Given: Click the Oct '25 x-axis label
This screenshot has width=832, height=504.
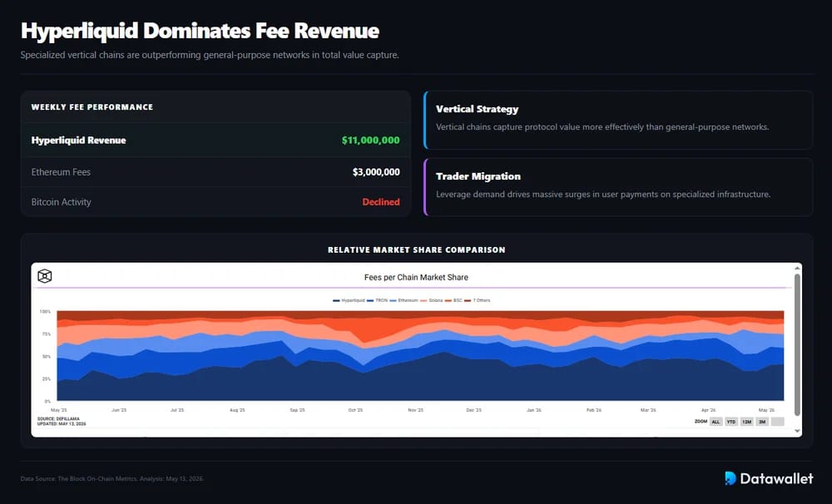Looking at the screenshot, I should click(355, 410).
